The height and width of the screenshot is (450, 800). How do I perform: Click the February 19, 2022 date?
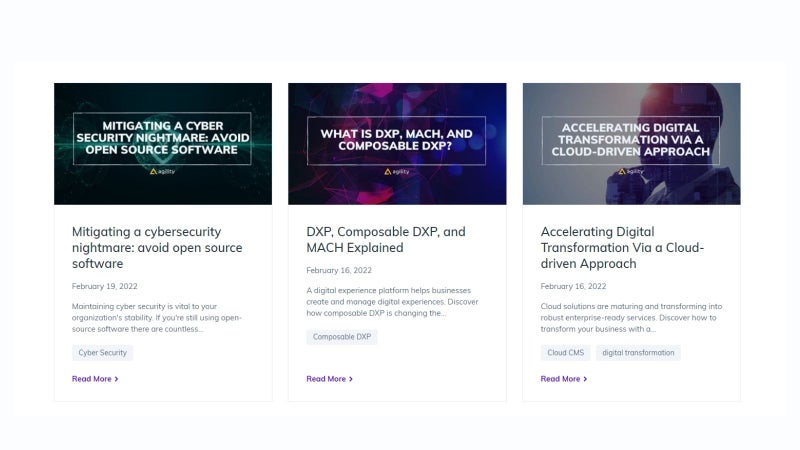pos(105,286)
